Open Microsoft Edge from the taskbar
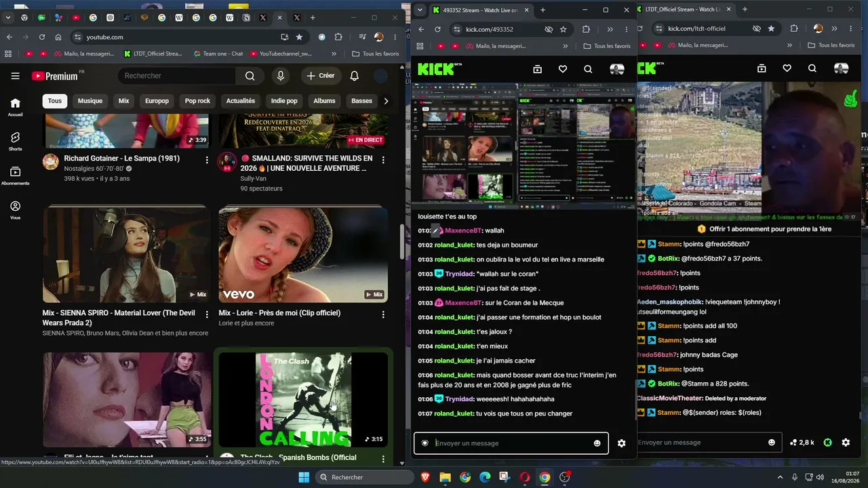The image size is (868, 488). 485,477
